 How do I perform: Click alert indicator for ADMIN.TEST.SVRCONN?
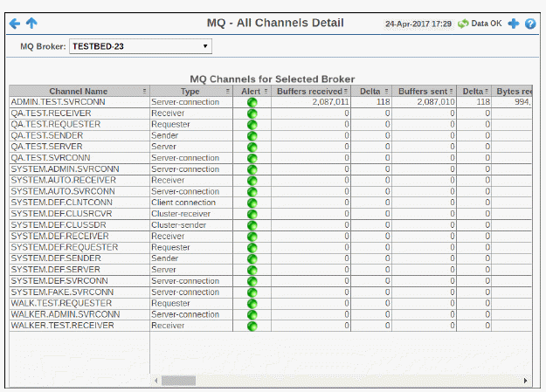pyautogui.click(x=252, y=102)
